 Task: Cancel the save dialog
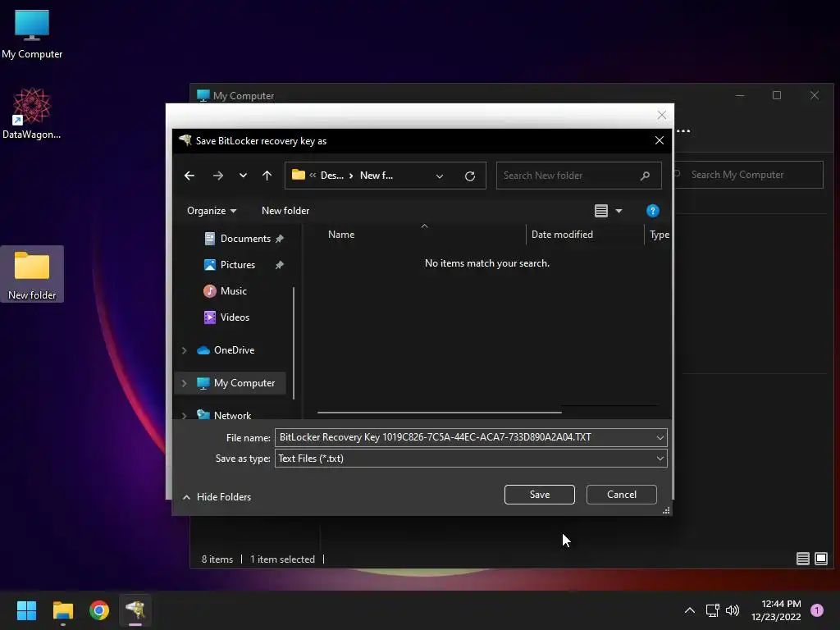(x=622, y=495)
